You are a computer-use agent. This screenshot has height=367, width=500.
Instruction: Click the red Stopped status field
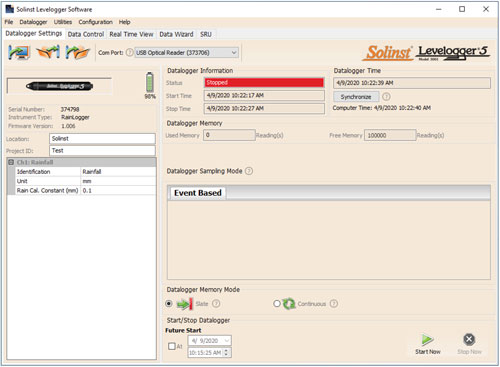coord(264,82)
